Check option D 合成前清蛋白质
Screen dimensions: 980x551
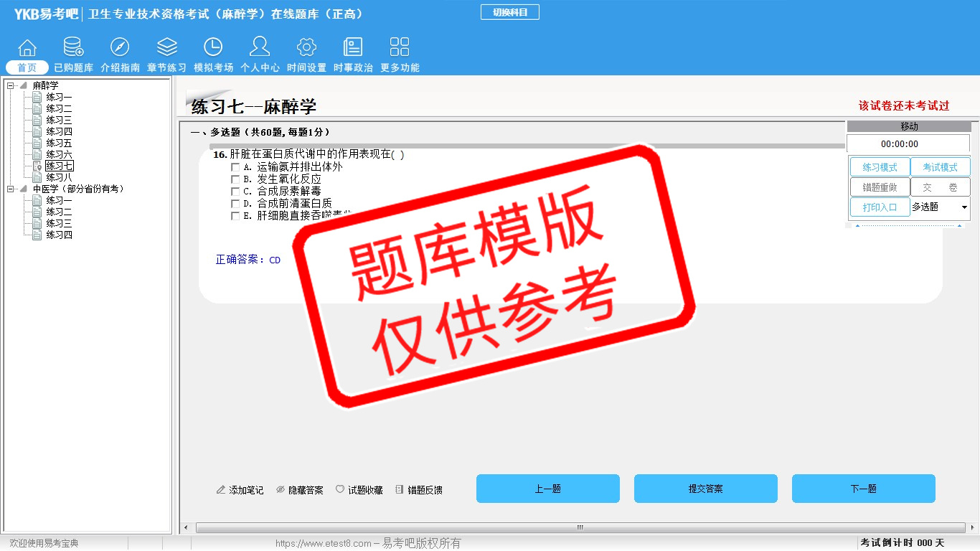pos(235,204)
